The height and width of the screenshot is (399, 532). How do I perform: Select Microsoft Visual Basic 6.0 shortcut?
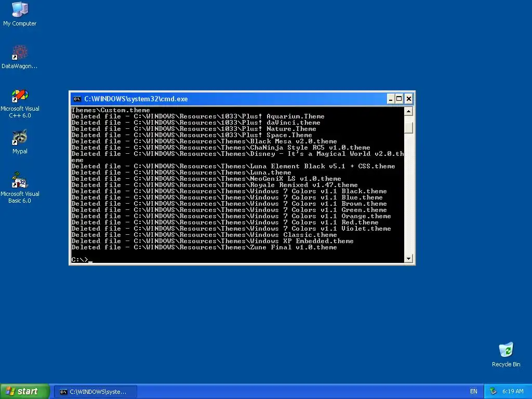click(x=20, y=188)
